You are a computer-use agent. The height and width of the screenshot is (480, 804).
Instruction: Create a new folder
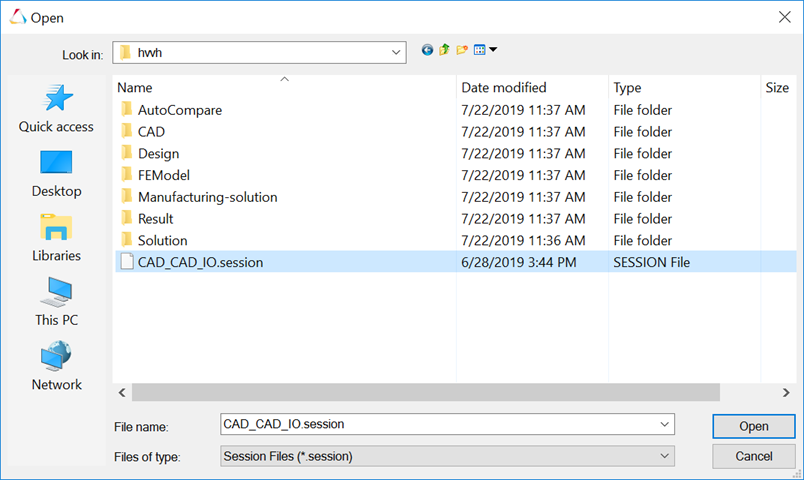(461, 50)
